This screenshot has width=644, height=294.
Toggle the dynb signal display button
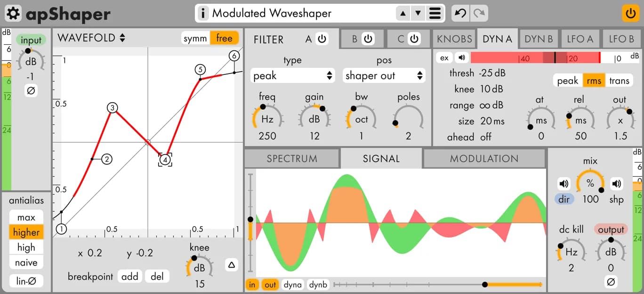[x=318, y=285]
